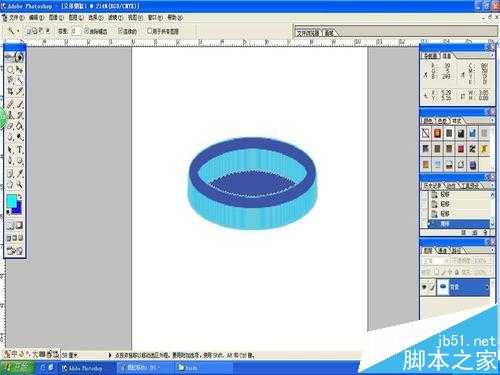Switch to the Swatches tab
Screen dimensions: 500x375
click(x=442, y=121)
